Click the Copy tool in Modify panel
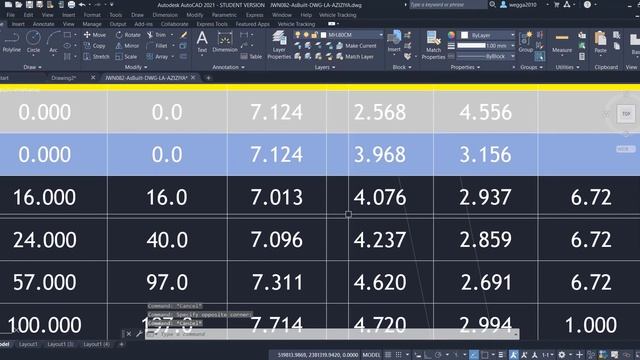The height and width of the screenshot is (360, 640). [95, 46]
